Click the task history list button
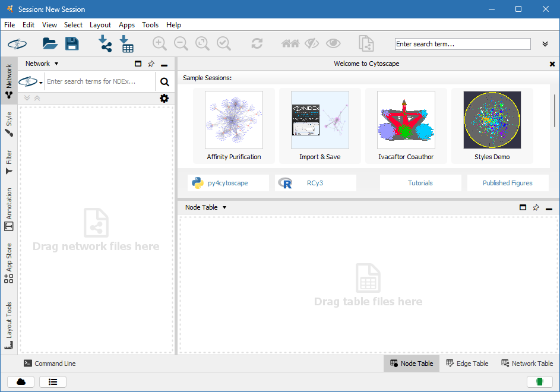This screenshot has width=560, height=392. point(53,382)
